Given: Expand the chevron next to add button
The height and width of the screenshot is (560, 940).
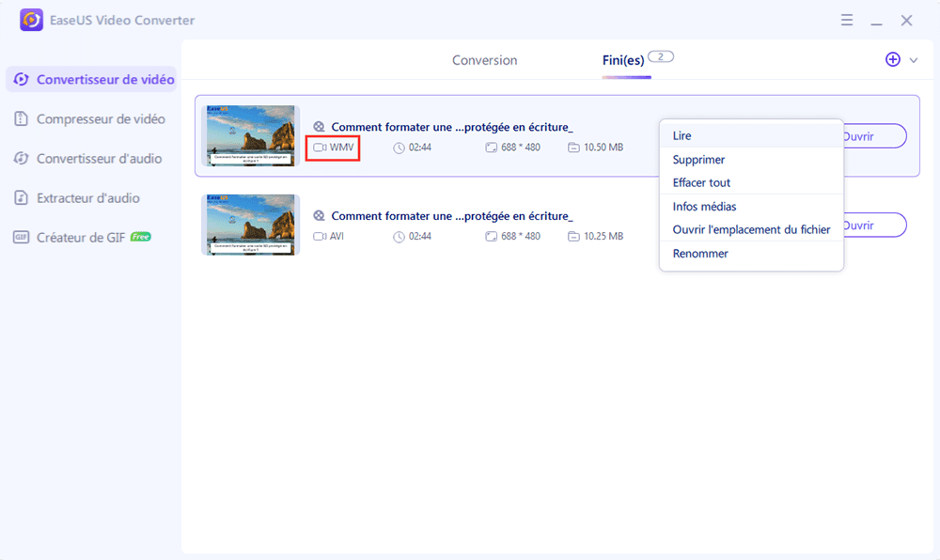Looking at the screenshot, I should pos(914,60).
